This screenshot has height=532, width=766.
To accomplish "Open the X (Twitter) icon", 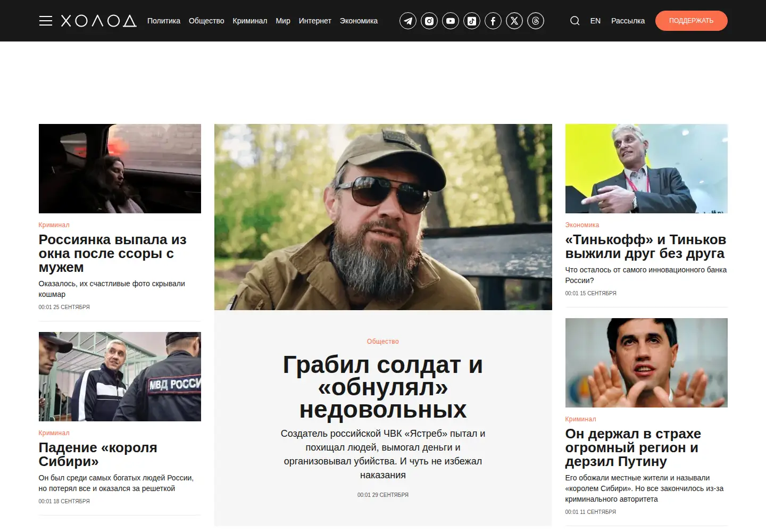I will [x=514, y=21].
